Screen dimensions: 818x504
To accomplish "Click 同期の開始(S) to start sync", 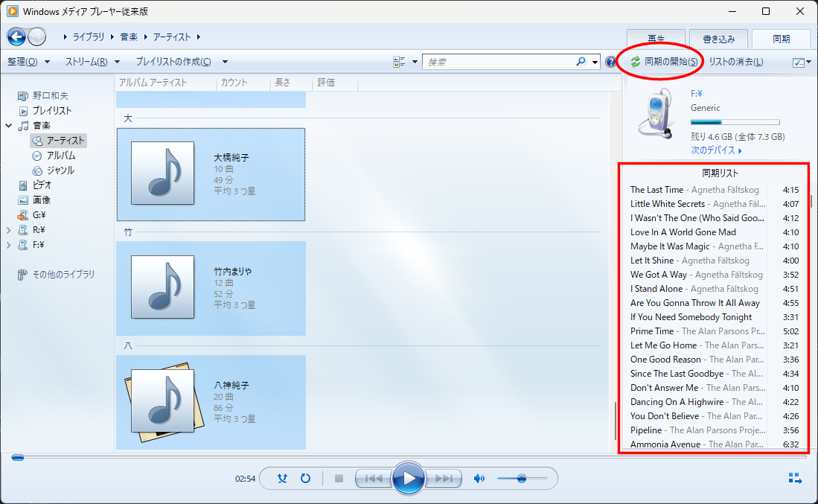I will coord(664,62).
